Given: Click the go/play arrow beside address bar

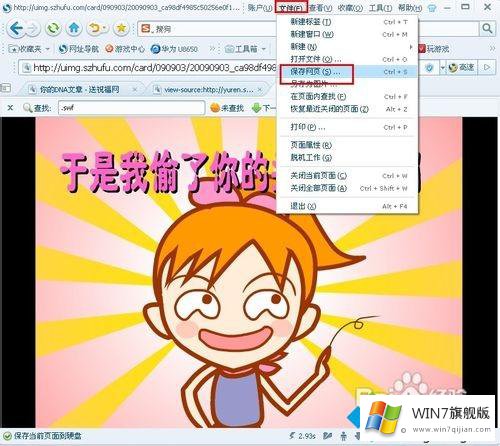Looking at the screenshot, I should (x=487, y=68).
